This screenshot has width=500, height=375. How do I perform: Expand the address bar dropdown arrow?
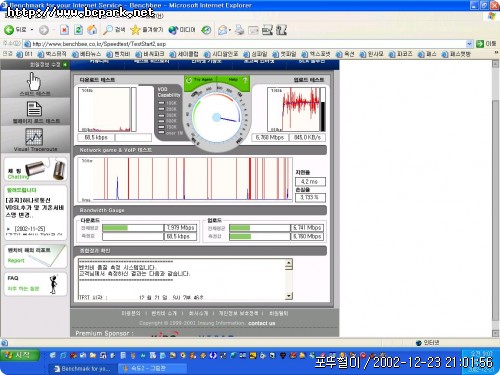click(x=469, y=44)
